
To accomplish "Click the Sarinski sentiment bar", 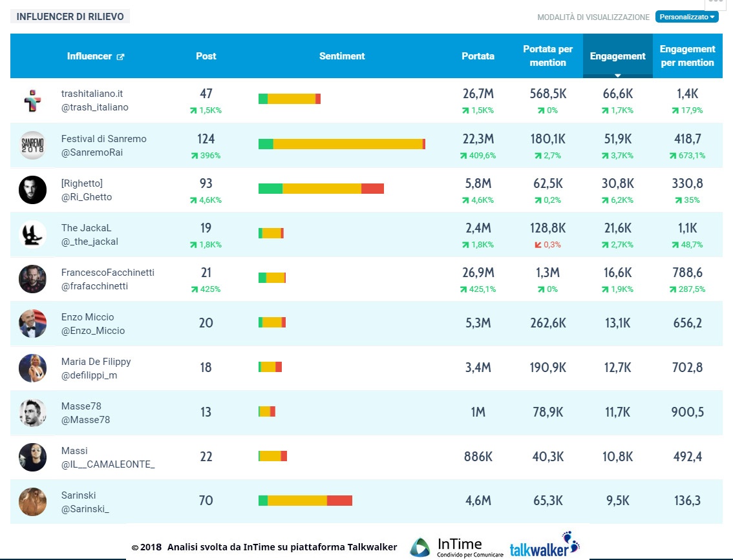I will [x=305, y=500].
